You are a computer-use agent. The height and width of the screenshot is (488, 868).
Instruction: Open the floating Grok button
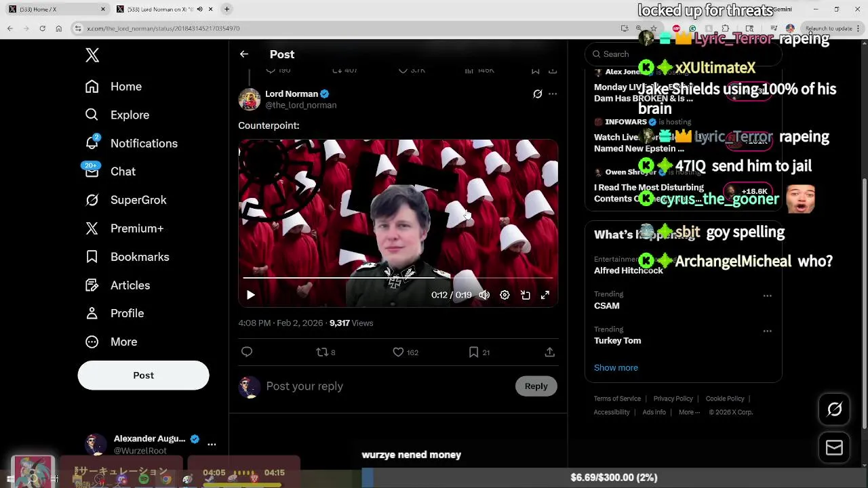coord(834,409)
